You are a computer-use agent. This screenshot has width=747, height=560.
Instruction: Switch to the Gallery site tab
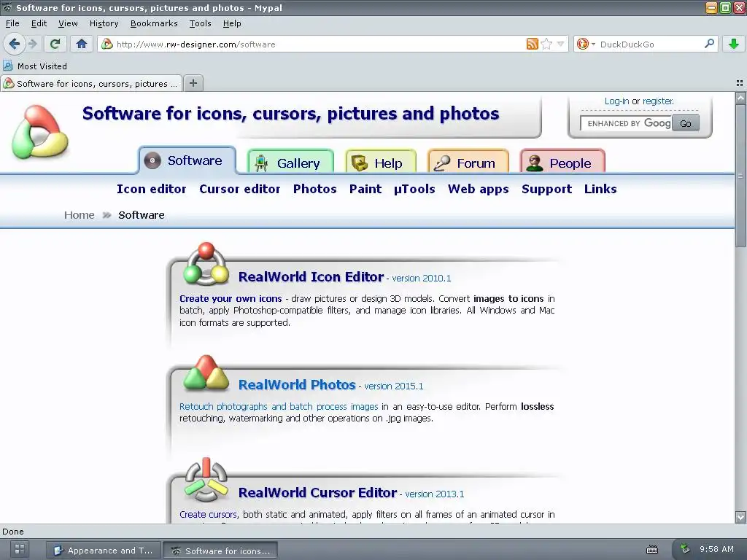290,163
